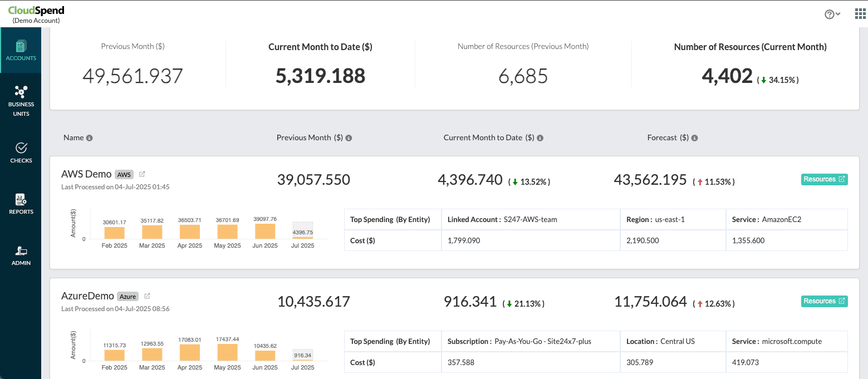
Task: Click the info icon beside Name column
Action: tap(89, 138)
